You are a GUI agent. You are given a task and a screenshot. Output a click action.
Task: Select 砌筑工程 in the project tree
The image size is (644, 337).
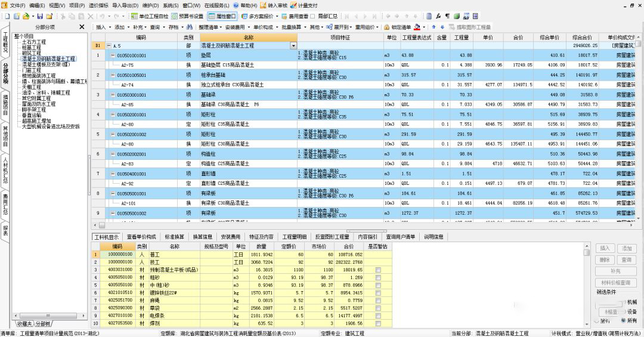pos(32,54)
